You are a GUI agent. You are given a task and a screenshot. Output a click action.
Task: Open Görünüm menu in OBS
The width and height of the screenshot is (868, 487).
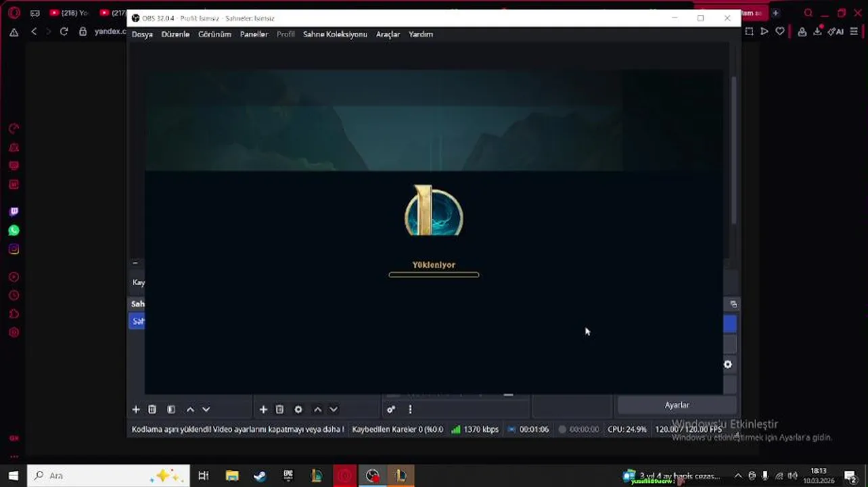click(214, 34)
